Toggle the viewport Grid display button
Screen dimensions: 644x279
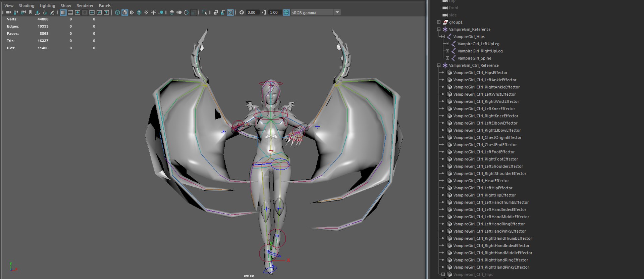tap(63, 12)
